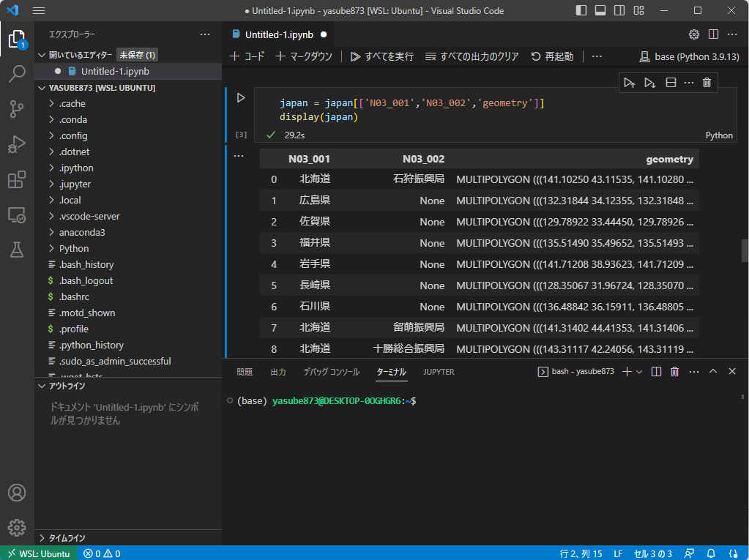Open customize layout icon

pos(638,10)
